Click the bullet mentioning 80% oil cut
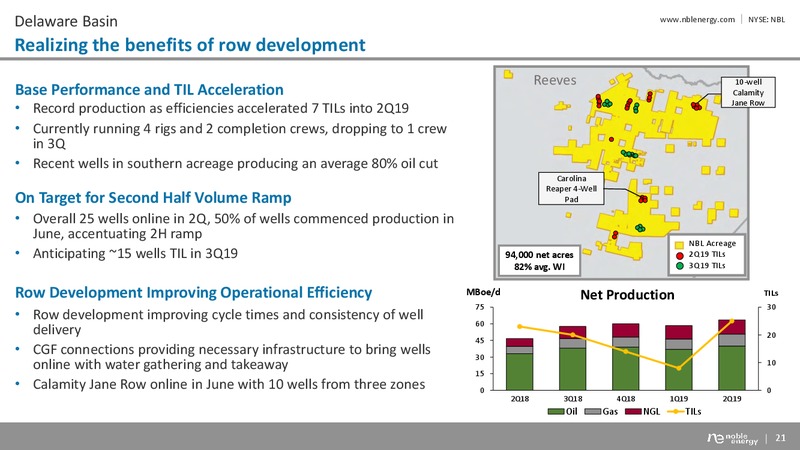Image resolution: width=800 pixels, height=450 pixels. 235,163
